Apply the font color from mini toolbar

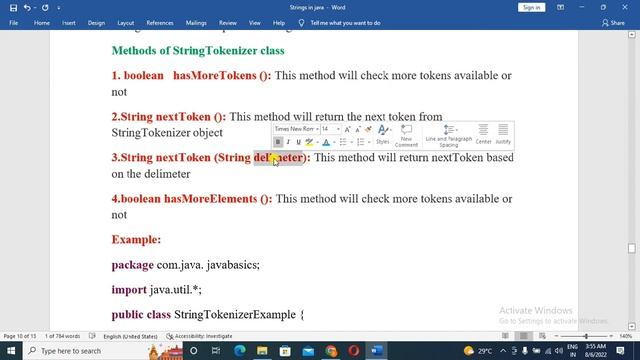coord(326,142)
